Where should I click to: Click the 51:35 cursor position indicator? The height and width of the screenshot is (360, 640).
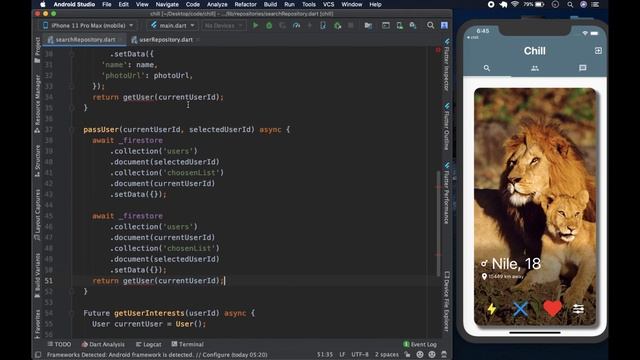[325, 355]
